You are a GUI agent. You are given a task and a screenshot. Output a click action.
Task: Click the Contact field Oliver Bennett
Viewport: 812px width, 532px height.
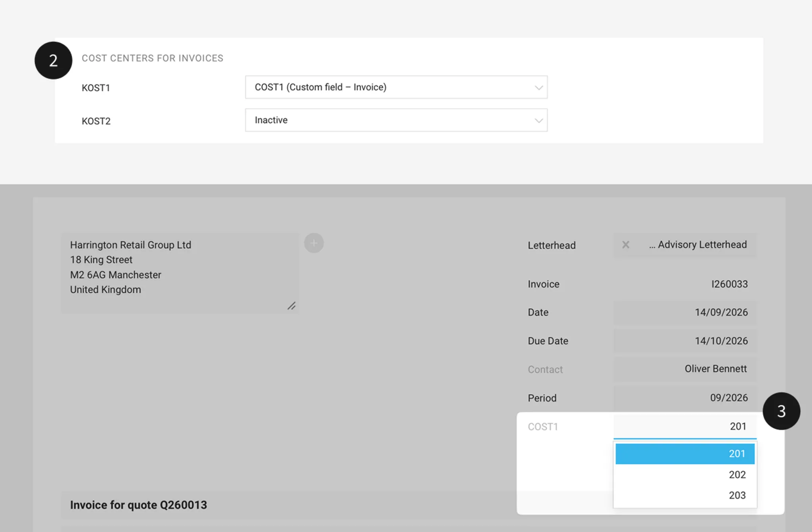(x=685, y=369)
